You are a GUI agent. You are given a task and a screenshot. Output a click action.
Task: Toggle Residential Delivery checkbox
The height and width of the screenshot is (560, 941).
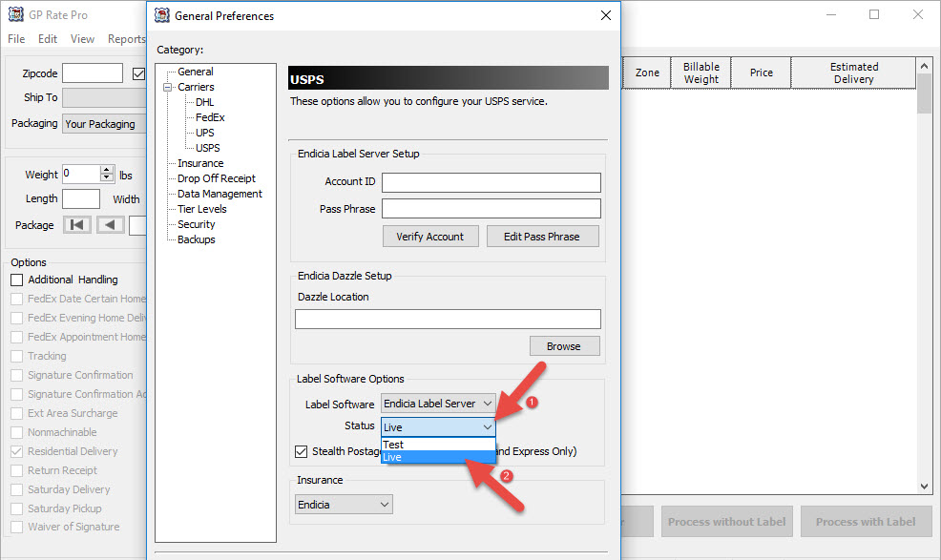coord(17,451)
